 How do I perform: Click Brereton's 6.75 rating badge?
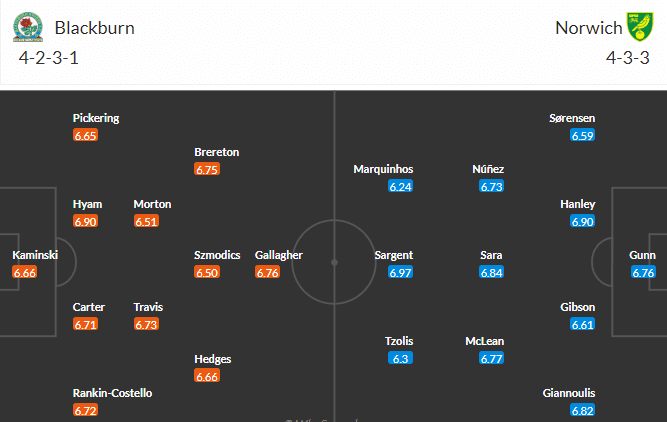coord(206,169)
